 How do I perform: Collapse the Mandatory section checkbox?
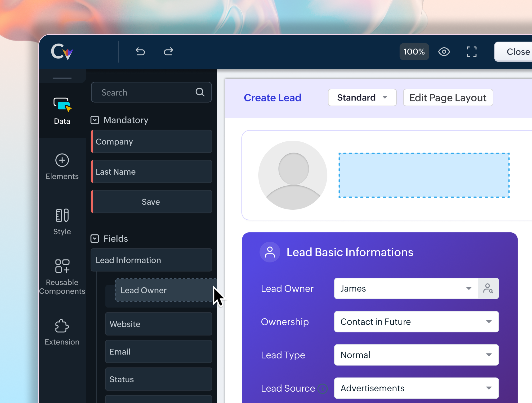[x=94, y=120]
